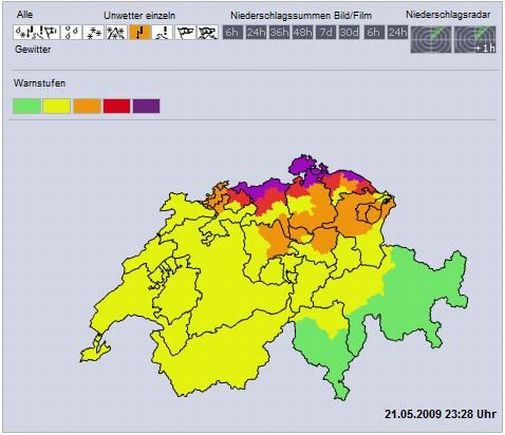Play the second 6h precipitation film

coord(374,32)
